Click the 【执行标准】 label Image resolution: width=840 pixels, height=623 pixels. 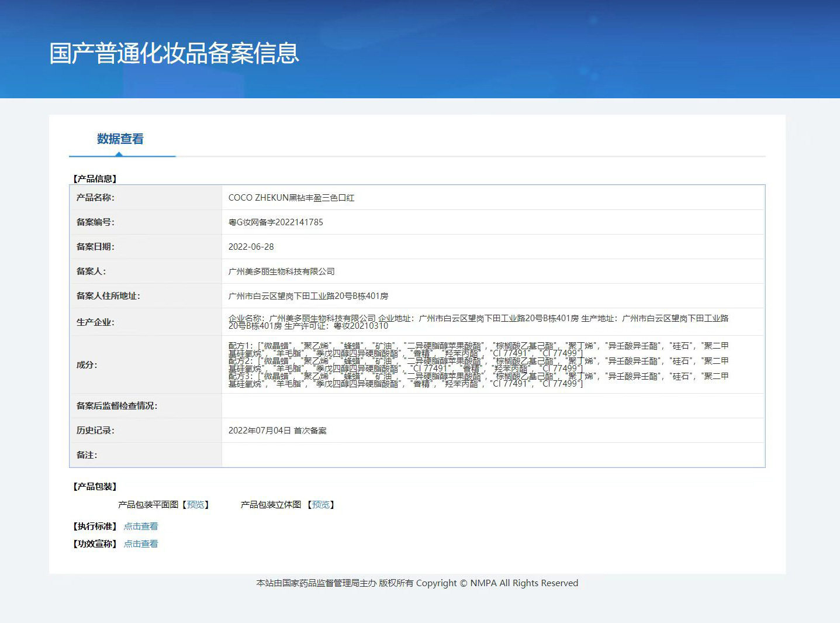[95, 526]
